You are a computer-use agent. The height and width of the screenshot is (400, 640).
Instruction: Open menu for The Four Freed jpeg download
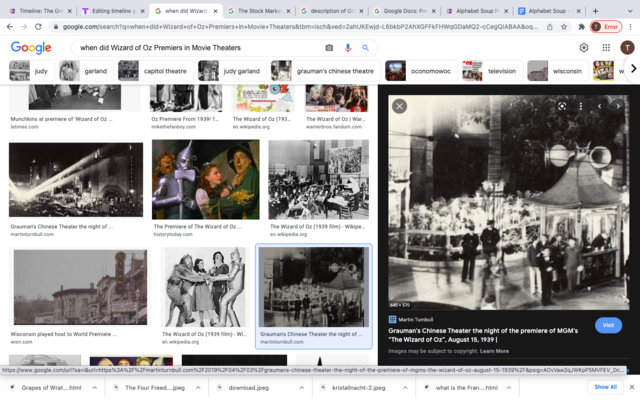point(198,388)
